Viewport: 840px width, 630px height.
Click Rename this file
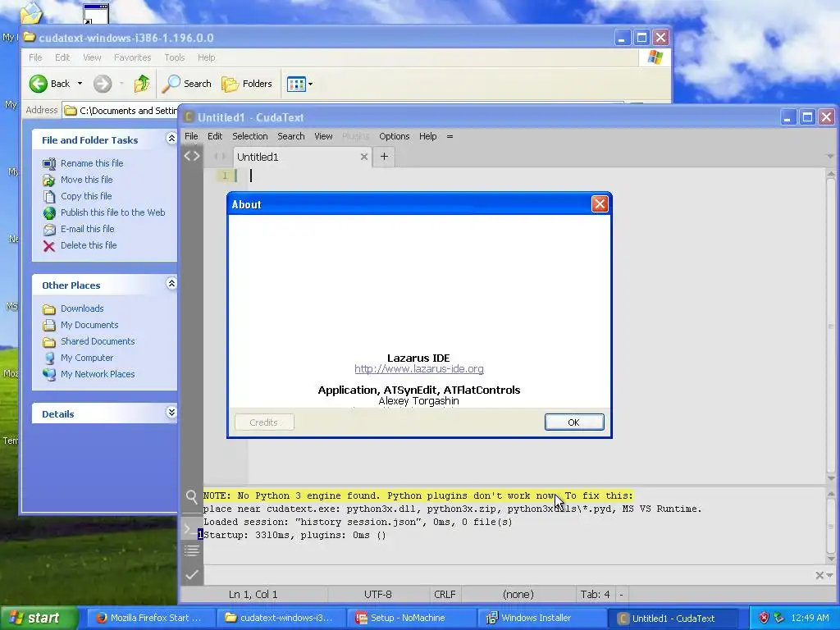(x=92, y=163)
